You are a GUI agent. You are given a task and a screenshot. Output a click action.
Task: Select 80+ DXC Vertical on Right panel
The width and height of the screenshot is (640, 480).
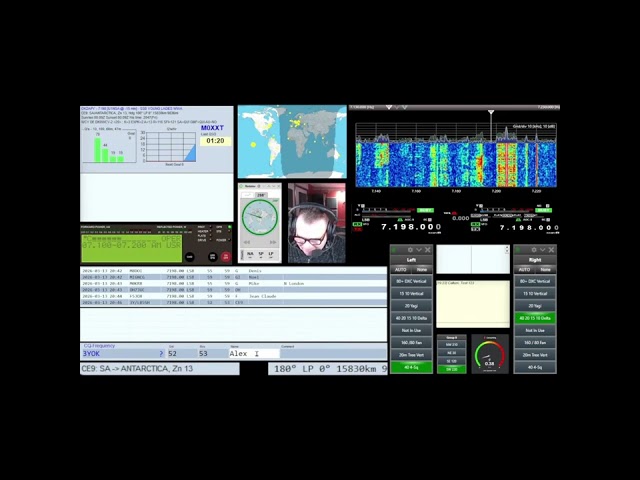point(535,281)
